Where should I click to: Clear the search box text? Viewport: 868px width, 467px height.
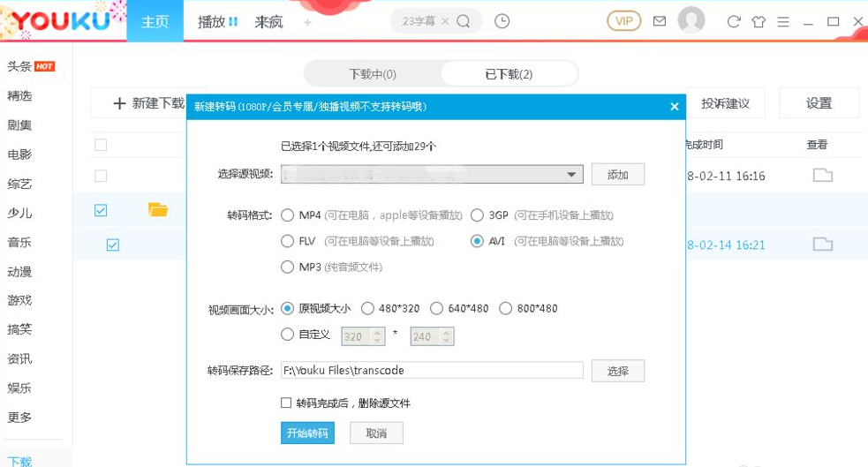coord(445,21)
